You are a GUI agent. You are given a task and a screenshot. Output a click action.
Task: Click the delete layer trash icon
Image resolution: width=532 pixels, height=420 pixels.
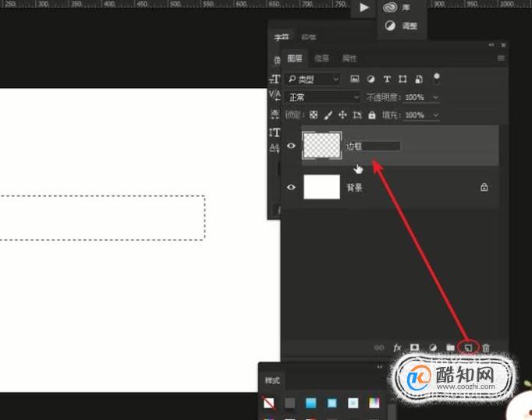(x=486, y=348)
